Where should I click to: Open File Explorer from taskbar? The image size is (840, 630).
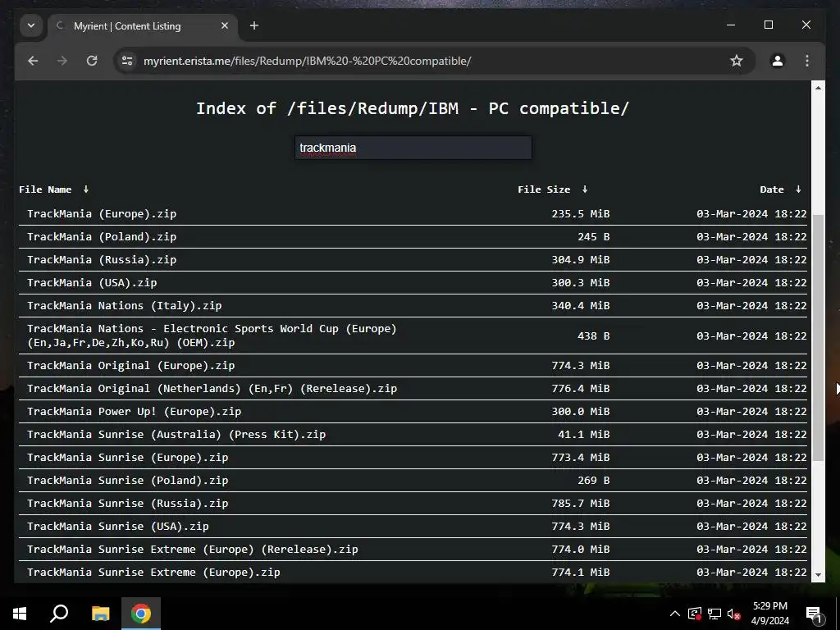coord(100,614)
